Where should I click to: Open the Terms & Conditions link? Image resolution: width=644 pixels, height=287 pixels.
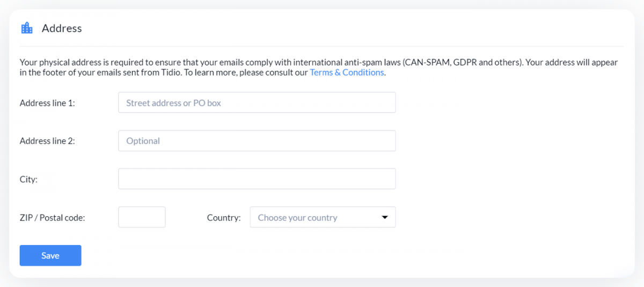tap(347, 72)
